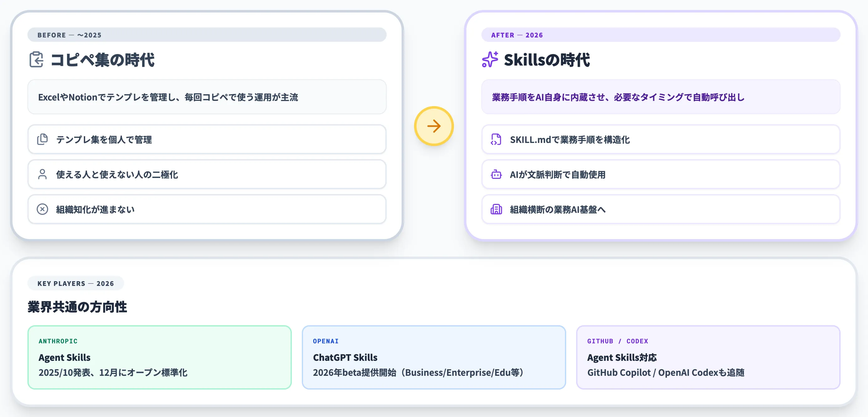Image resolution: width=868 pixels, height=417 pixels.
Task: Click the text AIが文脈判断で自動使用
Action: [x=557, y=175]
